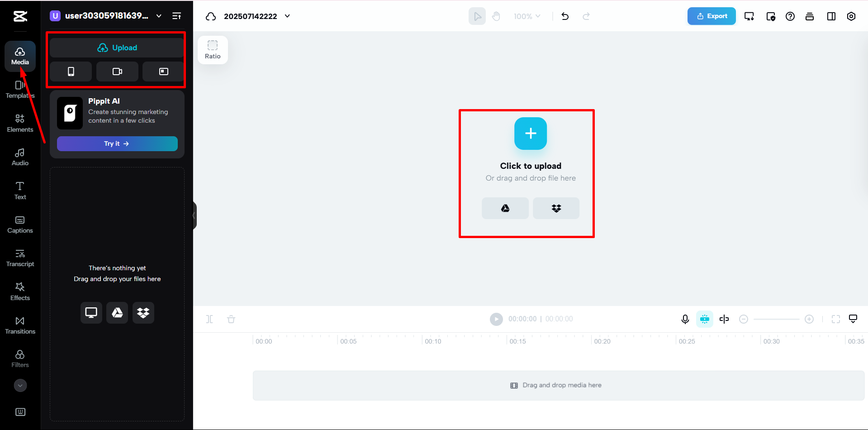Select the split clip tool above timeline
The image size is (868, 430).
pos(209,319)
